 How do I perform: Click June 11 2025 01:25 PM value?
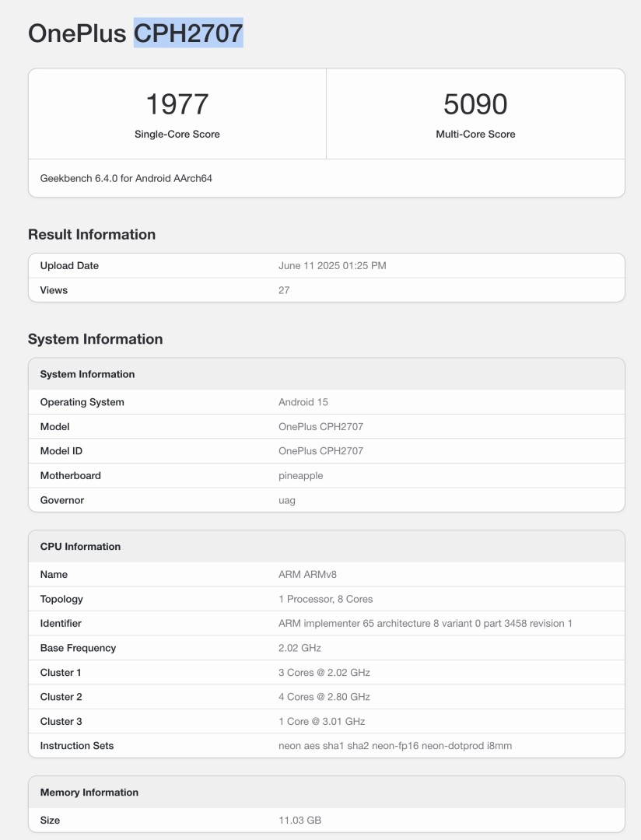tap(332, 266)
